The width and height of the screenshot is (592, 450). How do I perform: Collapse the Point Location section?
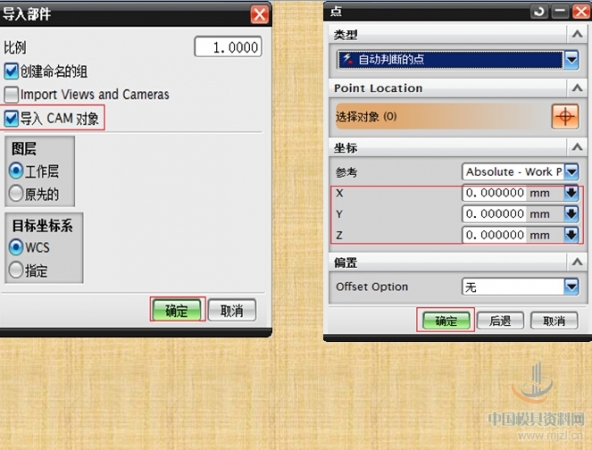[x=577, y=88]
